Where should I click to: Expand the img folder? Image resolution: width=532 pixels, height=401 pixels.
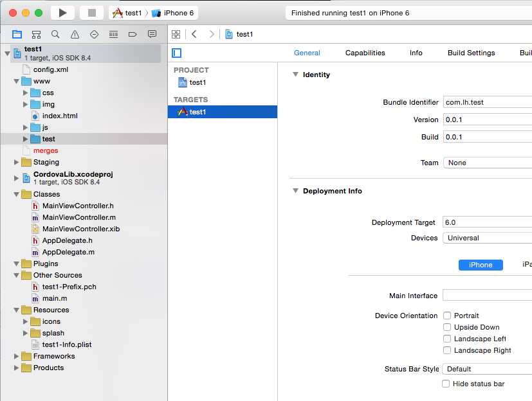point(26,104)
